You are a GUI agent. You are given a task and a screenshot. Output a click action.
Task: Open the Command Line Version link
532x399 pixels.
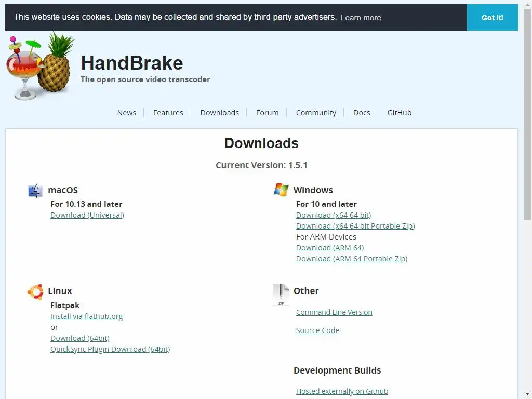point(334,312)
